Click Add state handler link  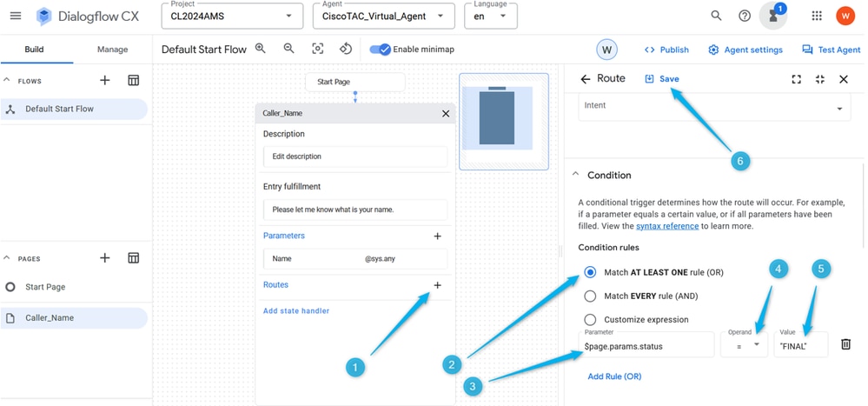pos(296,310)
